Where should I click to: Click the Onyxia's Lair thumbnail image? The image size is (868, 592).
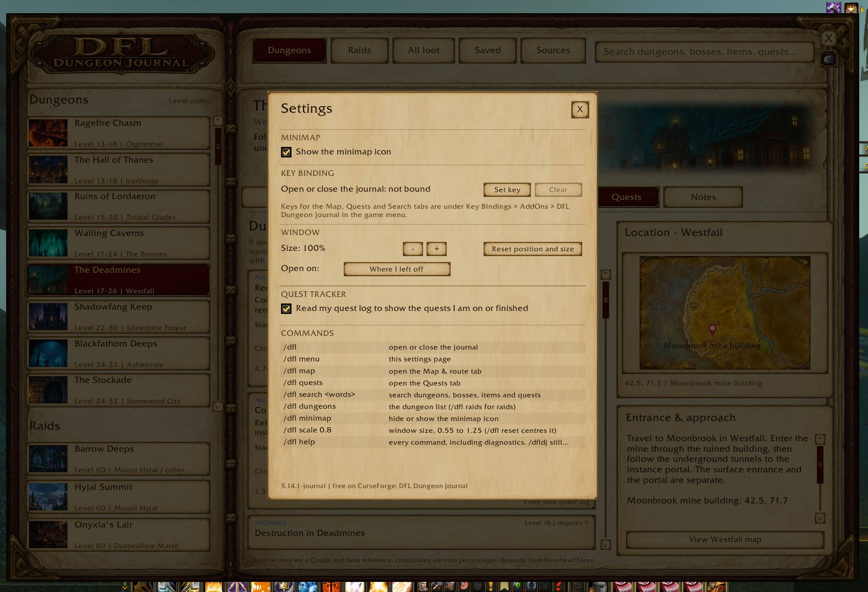pos(48,534)
